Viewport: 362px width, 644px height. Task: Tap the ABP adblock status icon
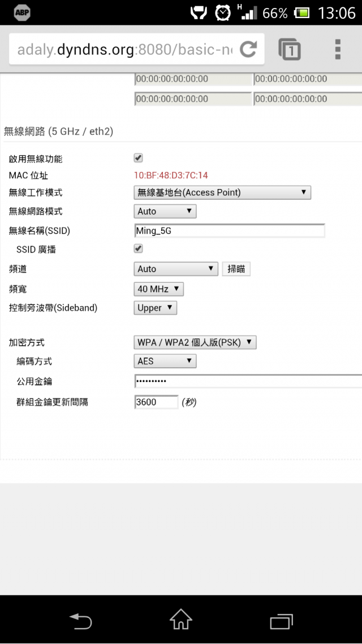pos(21,13)
